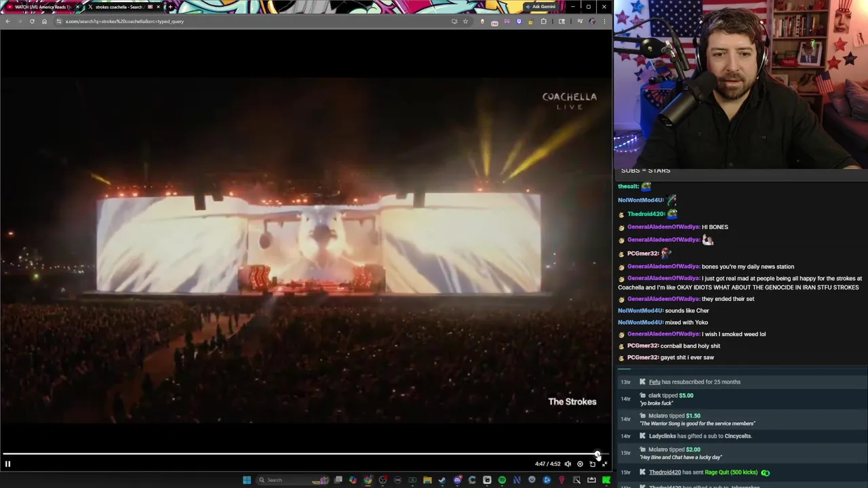Click the install/cast screen icon in the address bar
This screenshot has height=488, width=868.
pos(454,21)
